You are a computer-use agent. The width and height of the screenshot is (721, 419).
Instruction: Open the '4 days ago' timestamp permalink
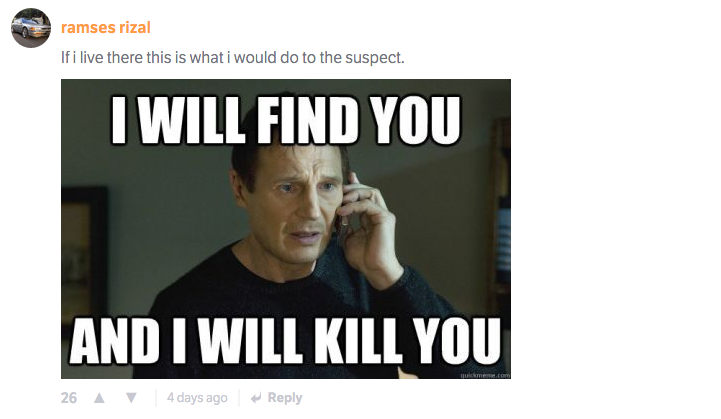[197, 397]
